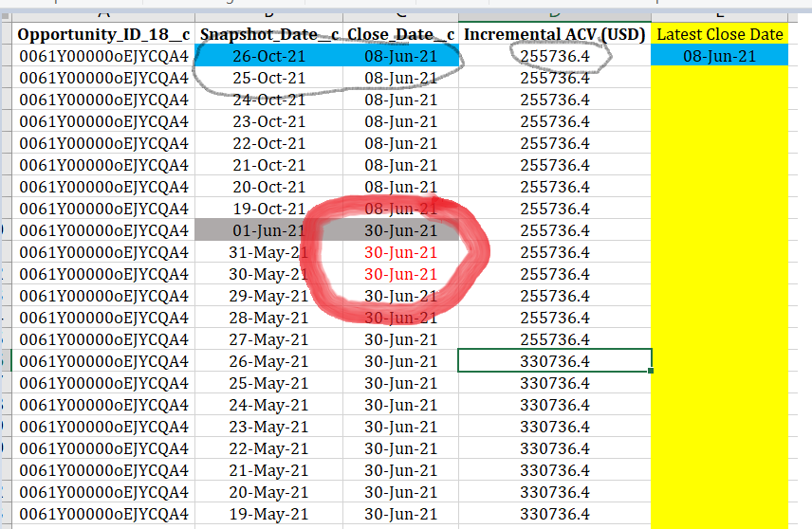Select the Close_Date__c header cell
Screen dimensions: 812x529
pyautogui.click(x=401, y=34)
